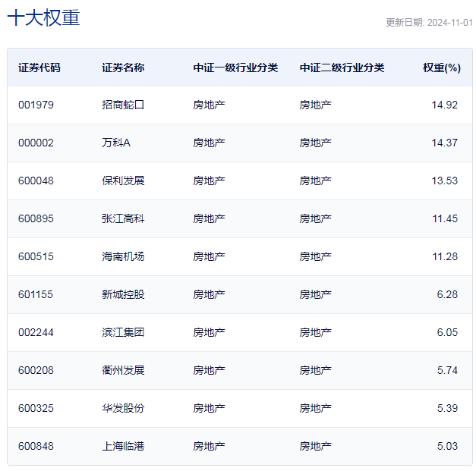The height and width of the screenshot is (471, 476).
Task: Select the stock name 滨江集团
Action: tap(123, 332)
